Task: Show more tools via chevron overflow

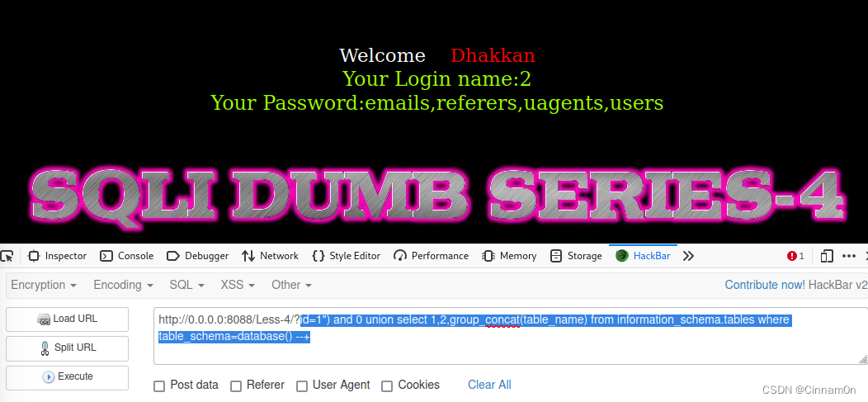Action: (x=688, y=256)
